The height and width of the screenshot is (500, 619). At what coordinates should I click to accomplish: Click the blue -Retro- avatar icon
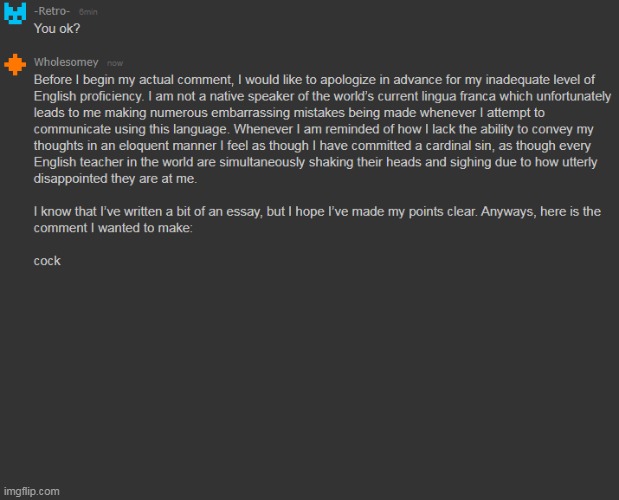point(14,17)
